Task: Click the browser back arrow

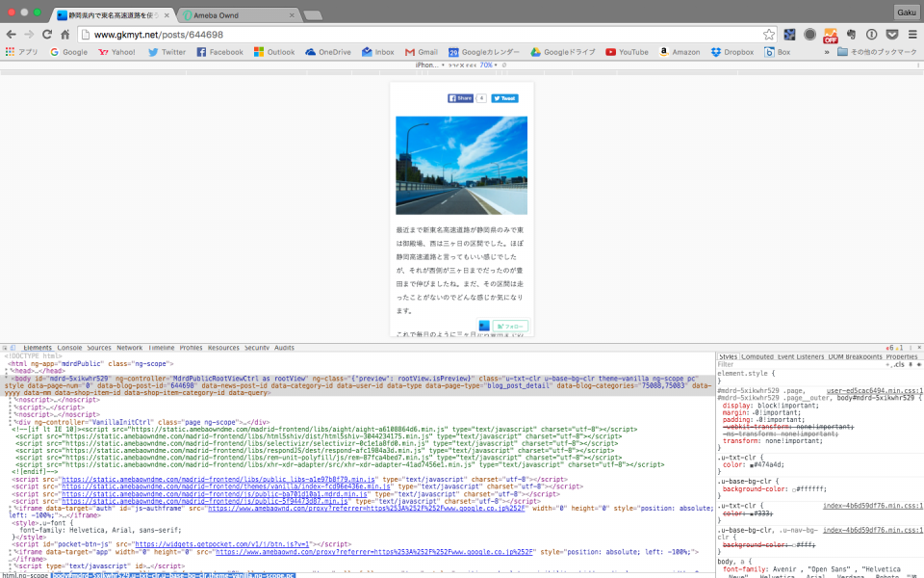Action: (x=11, y=35)
